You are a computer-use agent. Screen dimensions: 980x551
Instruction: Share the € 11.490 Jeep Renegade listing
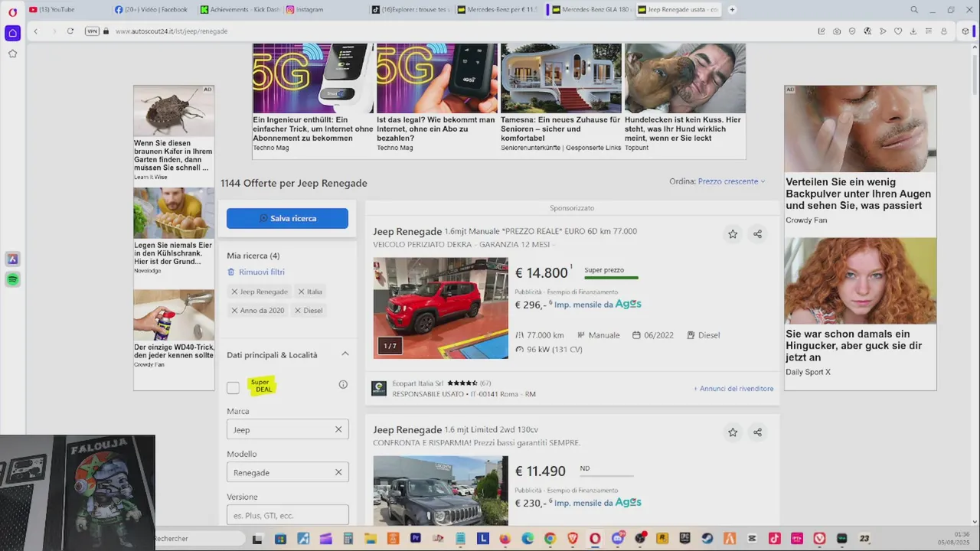tap(757, 432)
